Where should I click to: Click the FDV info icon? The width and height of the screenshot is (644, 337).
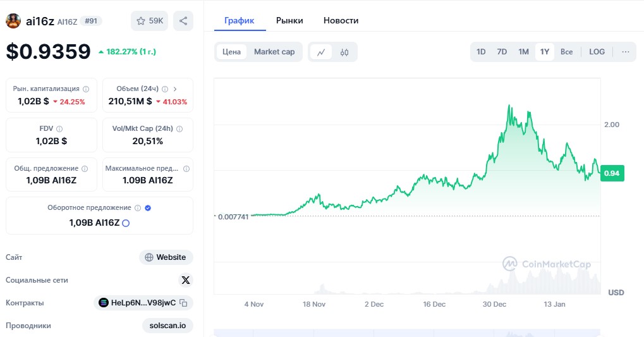59,128
